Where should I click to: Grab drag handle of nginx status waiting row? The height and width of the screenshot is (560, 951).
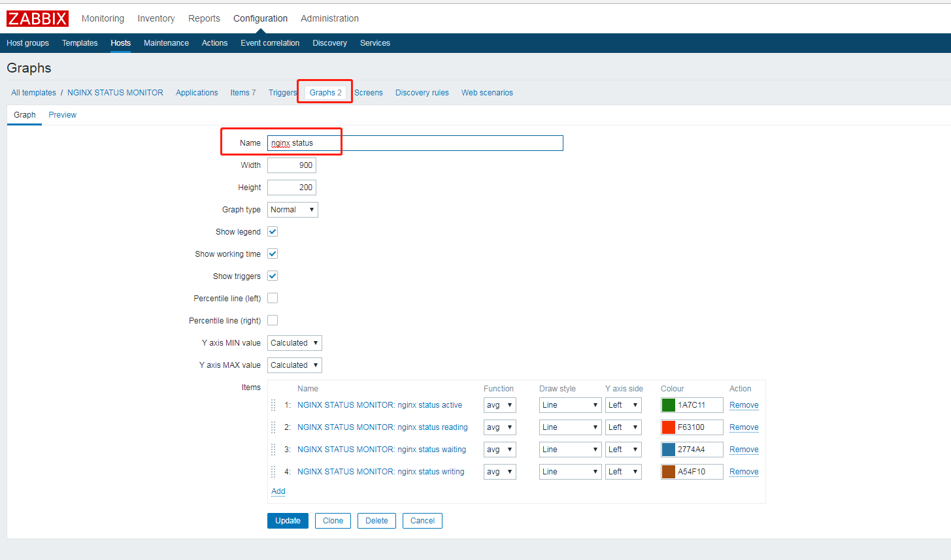[273, 450]
